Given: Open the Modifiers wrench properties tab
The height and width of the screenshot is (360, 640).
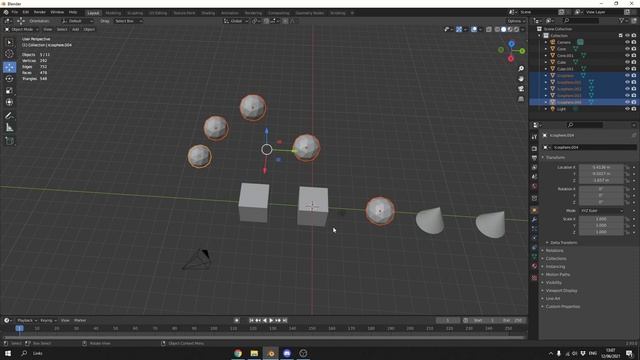Looking at the screenshot, I should 534,220.
